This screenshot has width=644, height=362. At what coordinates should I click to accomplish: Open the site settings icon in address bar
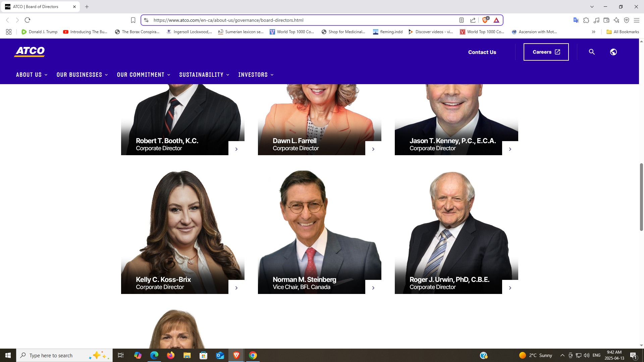146,20
